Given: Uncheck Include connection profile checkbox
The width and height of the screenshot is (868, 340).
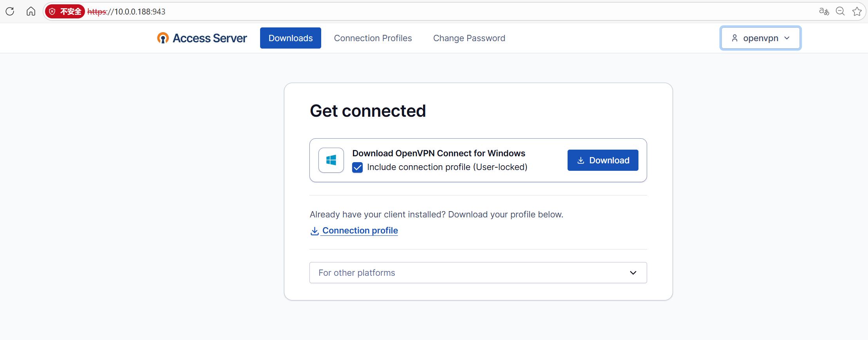Looking at the screenshot, I should 357,168.
